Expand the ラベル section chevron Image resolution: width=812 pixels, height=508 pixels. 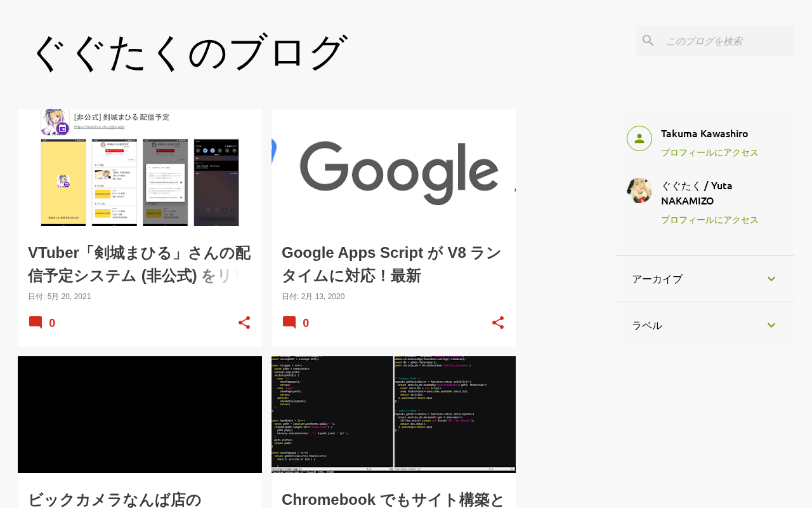[x=771, y=325]
